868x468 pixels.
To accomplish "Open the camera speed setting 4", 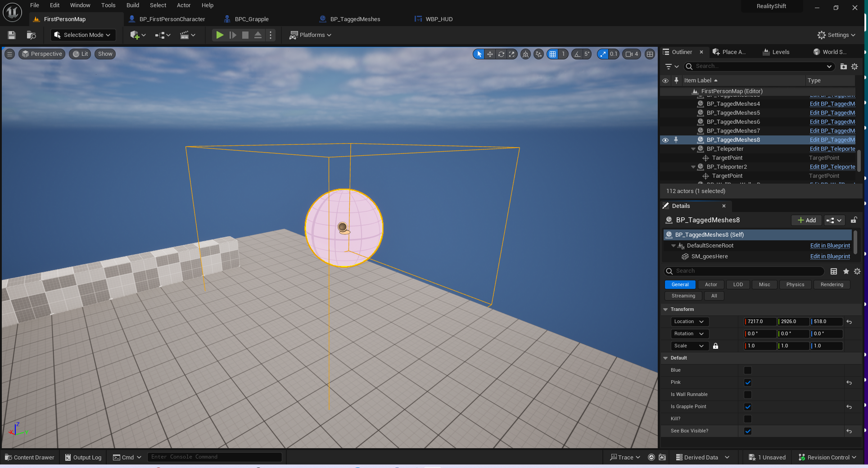I will (x=632, y=54).
